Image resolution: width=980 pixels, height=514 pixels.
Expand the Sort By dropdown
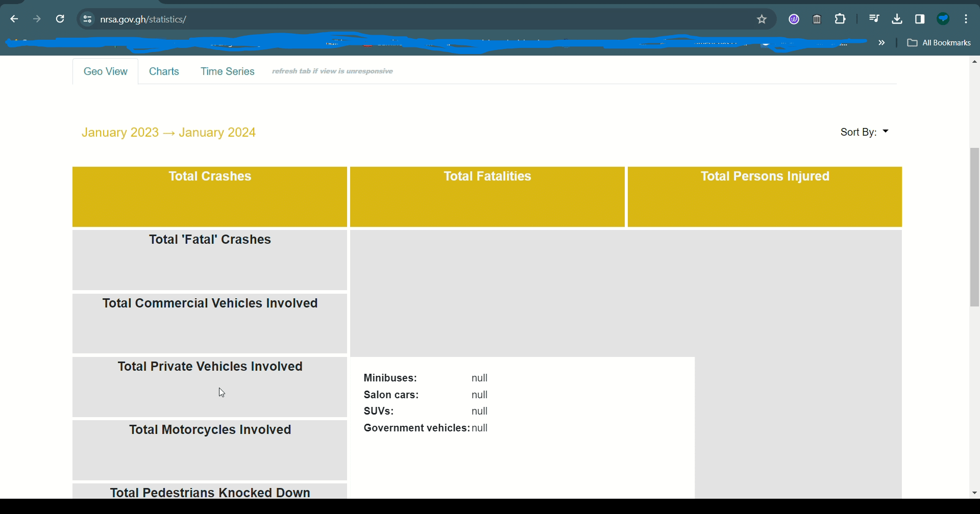864,132
